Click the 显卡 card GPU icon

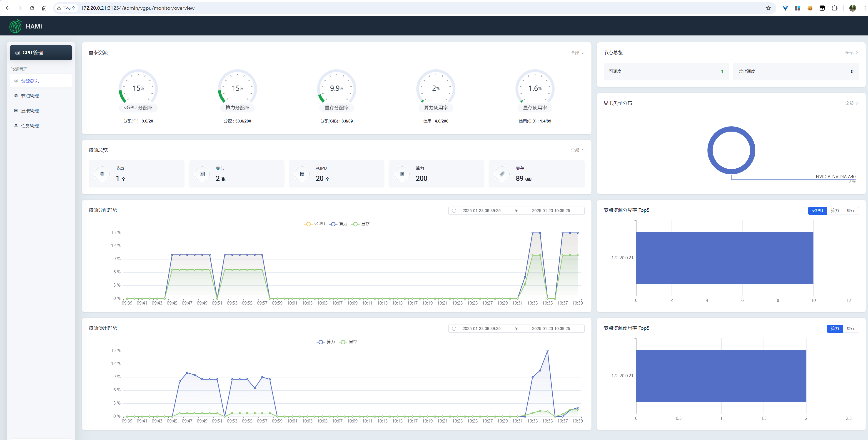(202, 174)
